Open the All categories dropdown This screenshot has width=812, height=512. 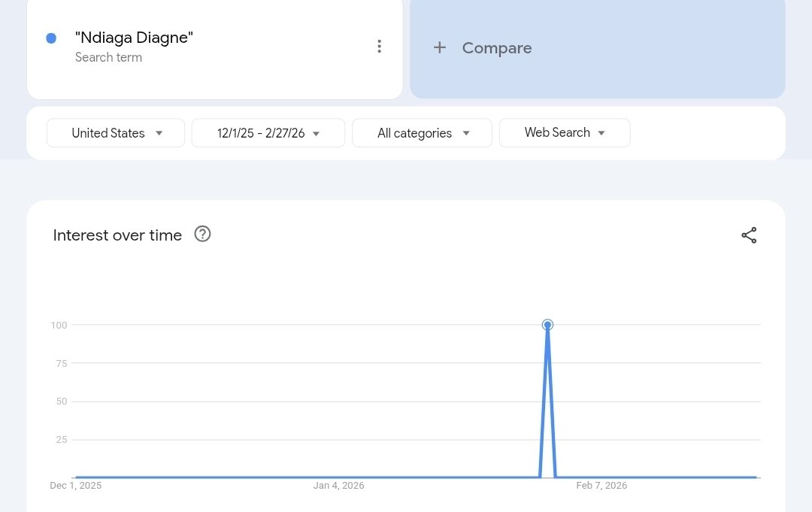[422, 133]
